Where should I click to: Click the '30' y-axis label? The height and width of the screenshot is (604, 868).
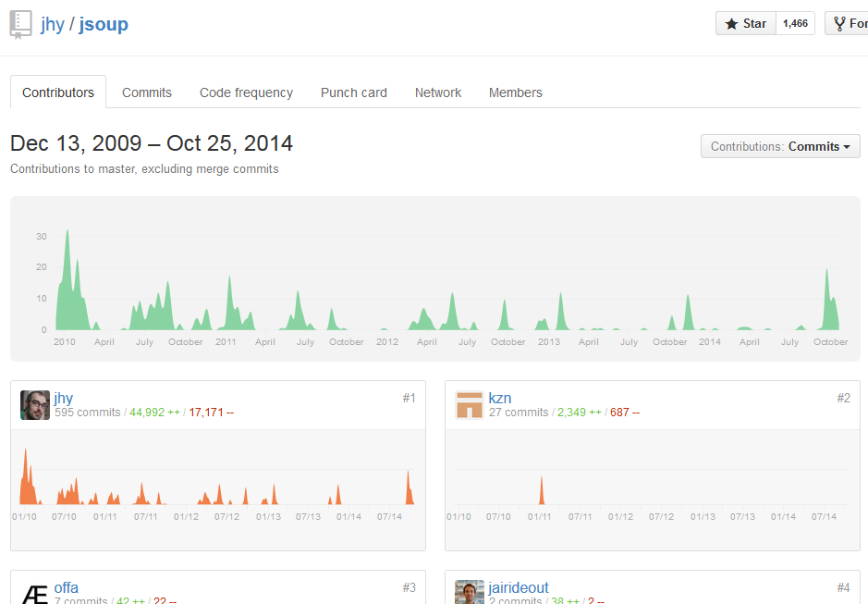point(42,237)
